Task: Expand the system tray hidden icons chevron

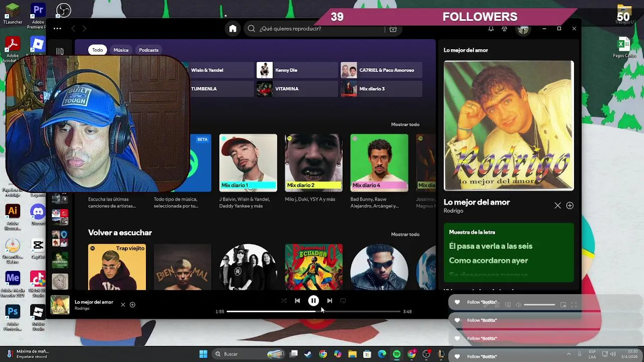Action: coord(569,354)
